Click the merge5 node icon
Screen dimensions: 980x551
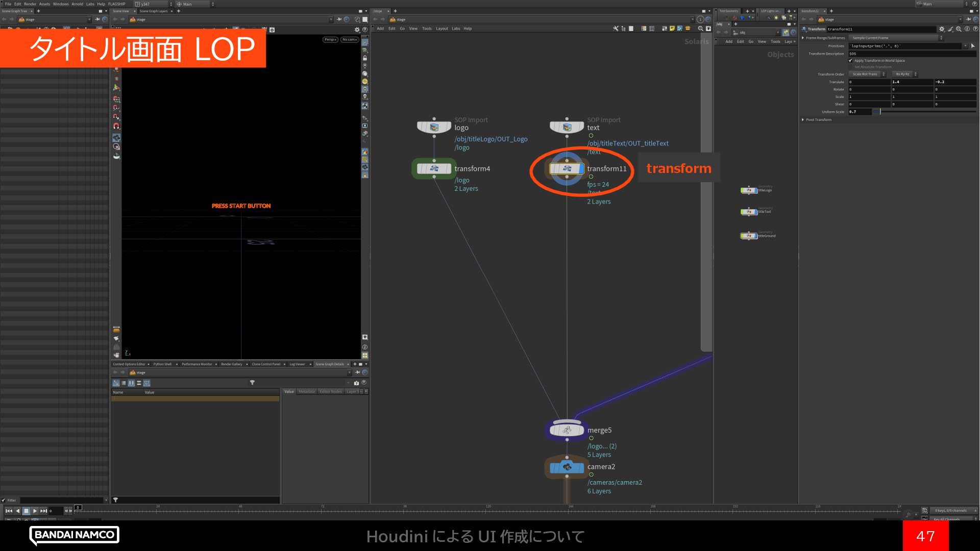pos(567,431)
